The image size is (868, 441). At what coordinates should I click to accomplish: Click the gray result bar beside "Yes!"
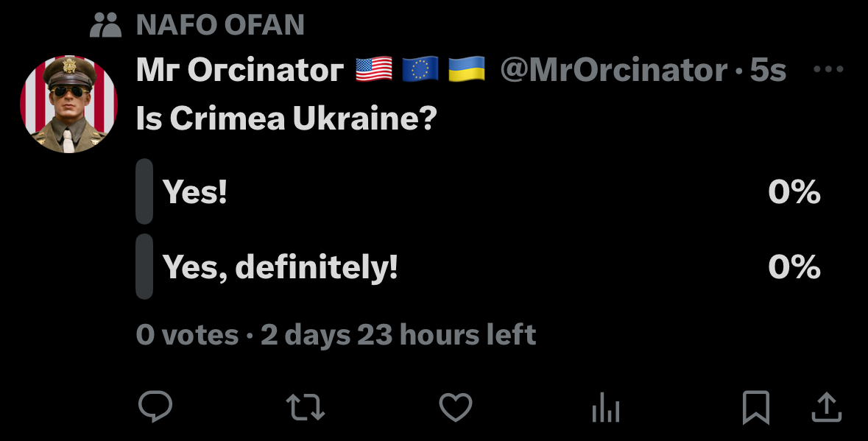(x=144, y=191)
